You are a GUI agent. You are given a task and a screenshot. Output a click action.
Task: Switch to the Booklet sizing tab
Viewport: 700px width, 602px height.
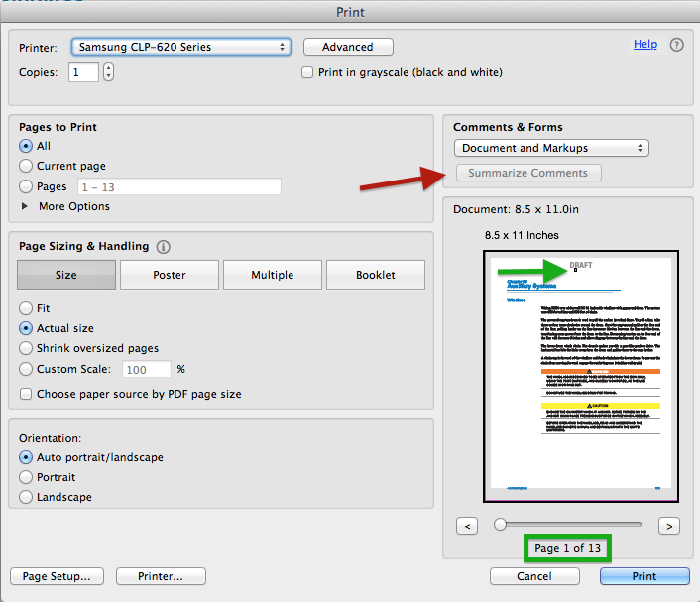(375, 275)
